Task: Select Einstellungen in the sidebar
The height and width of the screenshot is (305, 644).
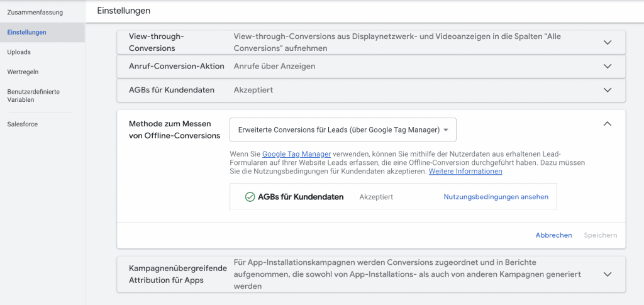Action: (x=26, y=32)
